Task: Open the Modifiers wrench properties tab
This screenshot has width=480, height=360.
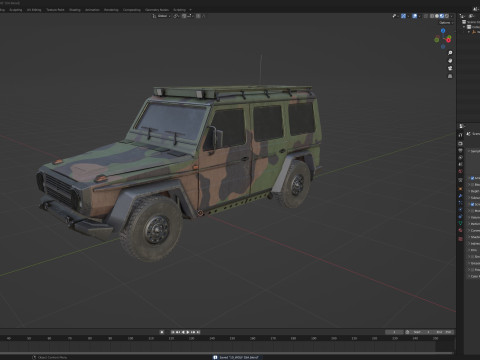Action: click(x=460, y=196)
